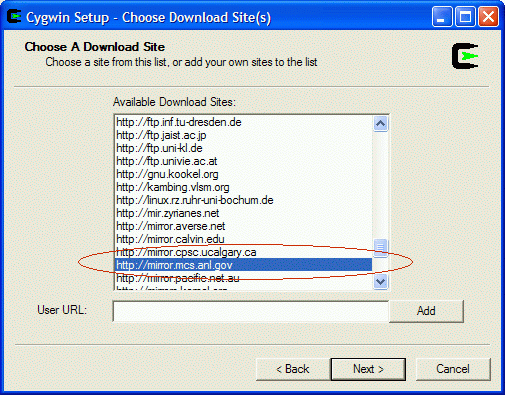Proceed with the Next > button

pyautogui.click(x=368, y=369)
